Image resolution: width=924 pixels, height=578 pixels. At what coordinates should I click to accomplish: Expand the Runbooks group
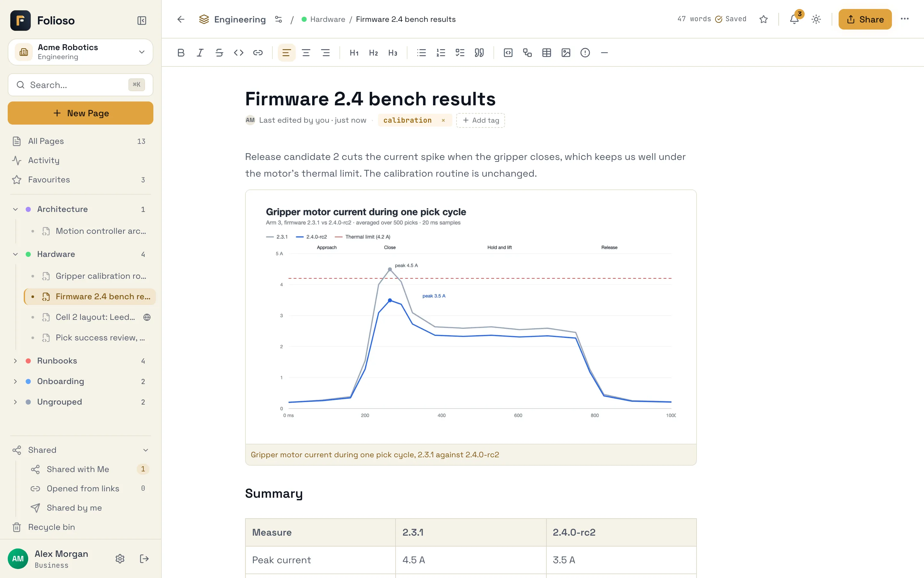coord(15,361)
